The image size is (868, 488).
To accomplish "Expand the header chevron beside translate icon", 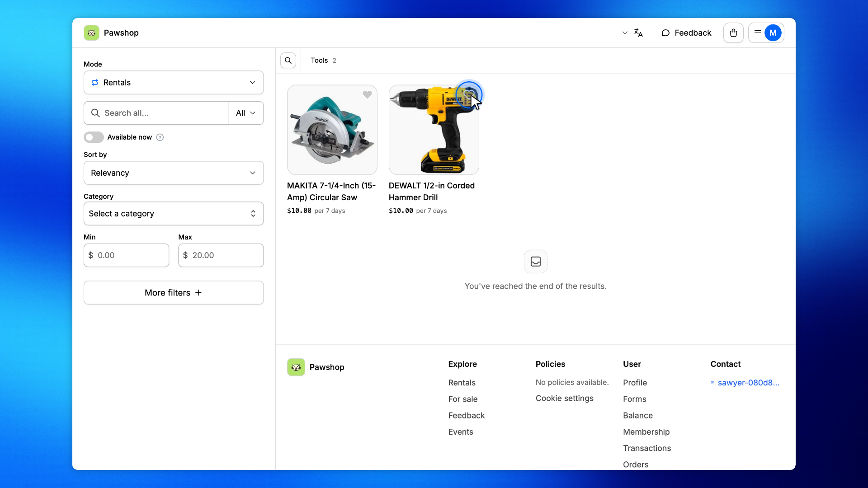I will click(625, 33).
